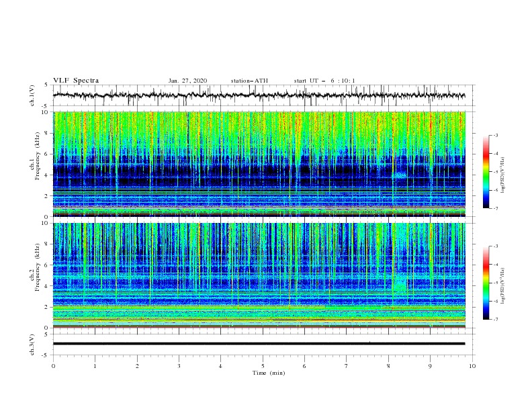The height and width of the screenshot is (411, 532).
Task: Click the "VLF Spectra" title text
Action: (x=76, y=81)
